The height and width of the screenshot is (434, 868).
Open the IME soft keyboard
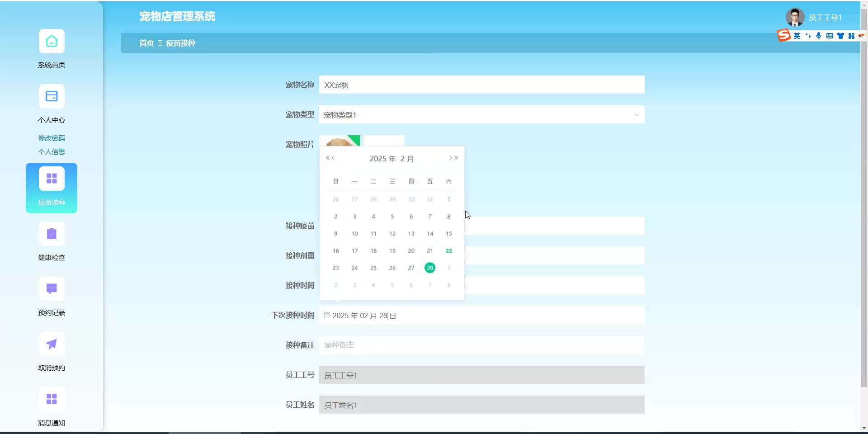coord(830,36)
